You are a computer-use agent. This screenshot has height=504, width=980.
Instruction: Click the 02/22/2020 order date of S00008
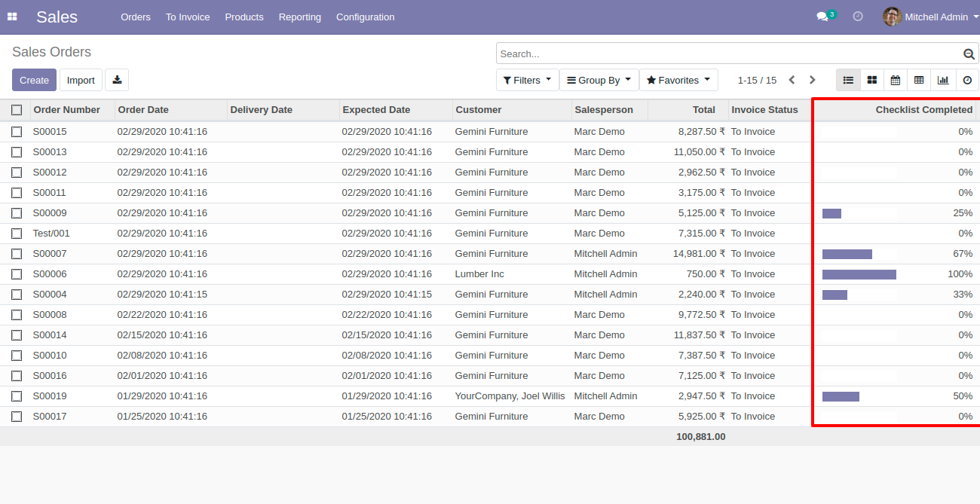pos(162,315)
